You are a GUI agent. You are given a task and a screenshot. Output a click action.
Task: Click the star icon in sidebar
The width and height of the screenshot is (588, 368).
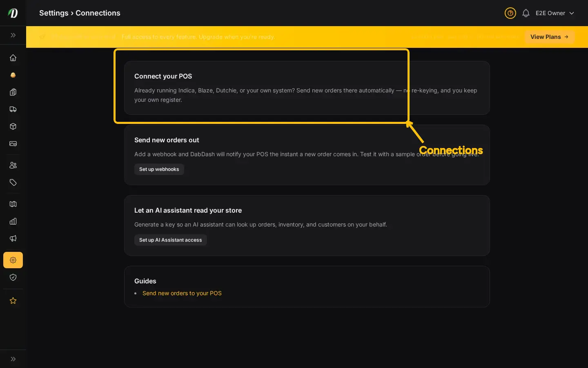(x=13, y=301)
